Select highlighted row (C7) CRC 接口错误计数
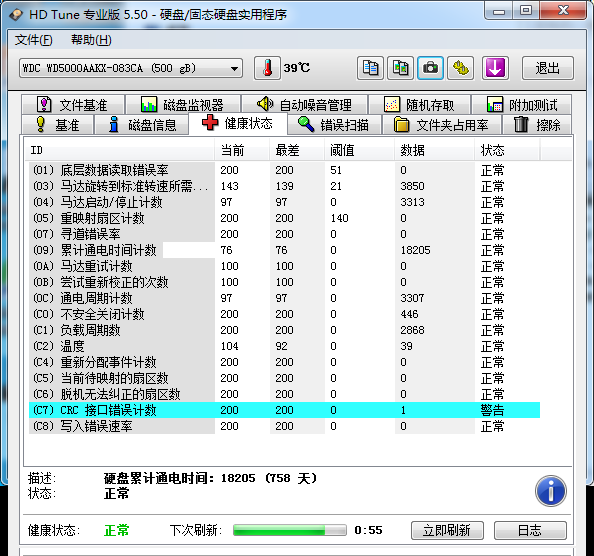Image resolution: width=594 pixels, height=556 pixels. (284, 410)
